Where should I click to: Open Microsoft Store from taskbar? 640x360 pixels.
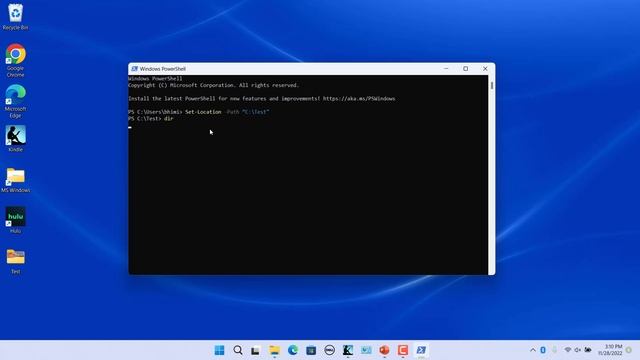click(311, 350)
